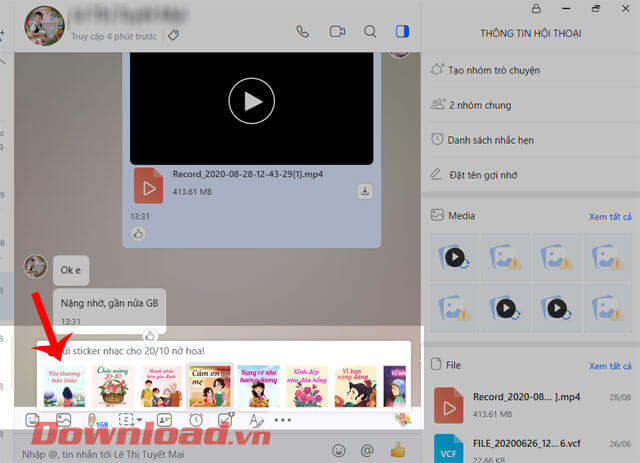
Task: Open FILE_20200626 vcf in File list
Action: pyautogui.click(x=532, y=449)
